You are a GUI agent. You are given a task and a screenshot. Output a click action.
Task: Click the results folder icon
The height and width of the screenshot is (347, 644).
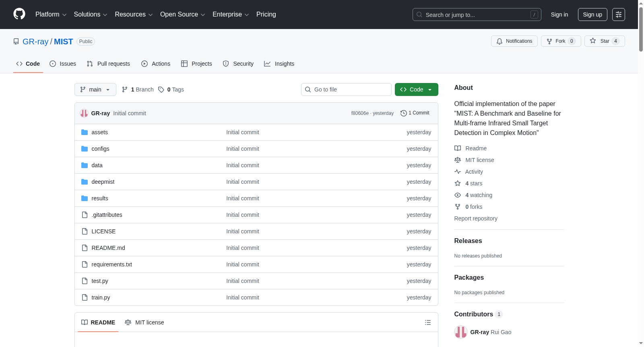pos(85,198)
